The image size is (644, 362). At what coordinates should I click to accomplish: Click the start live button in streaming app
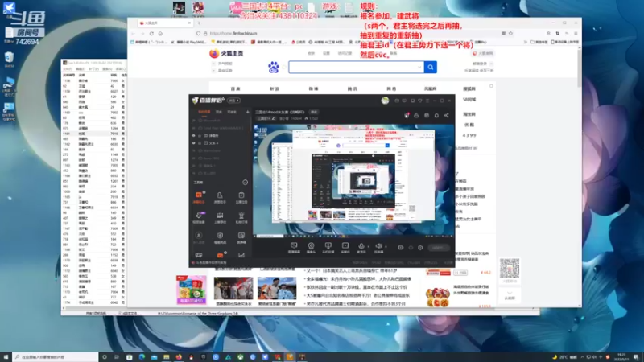pos(438,248)
